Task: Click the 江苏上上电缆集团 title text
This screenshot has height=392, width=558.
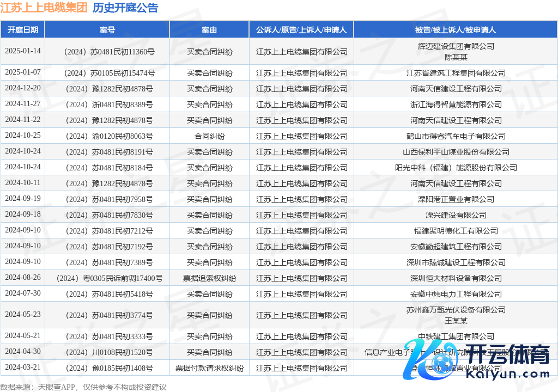Action: [x=44, y=8]
